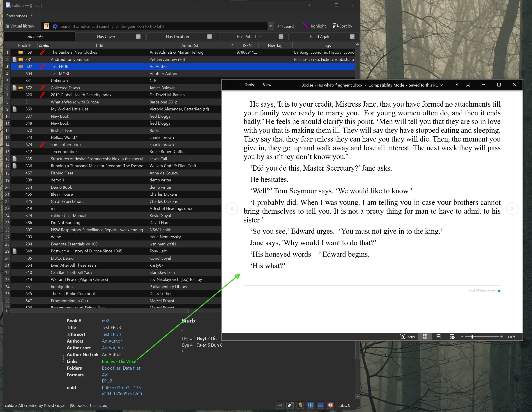Toggle full-text FT search button

tap(46, 26)
